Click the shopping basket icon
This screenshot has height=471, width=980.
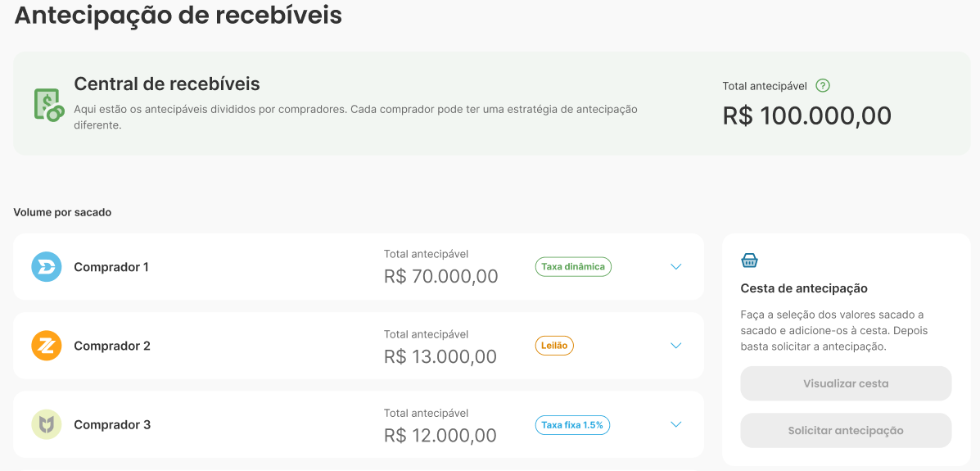(x=749, y=260)
